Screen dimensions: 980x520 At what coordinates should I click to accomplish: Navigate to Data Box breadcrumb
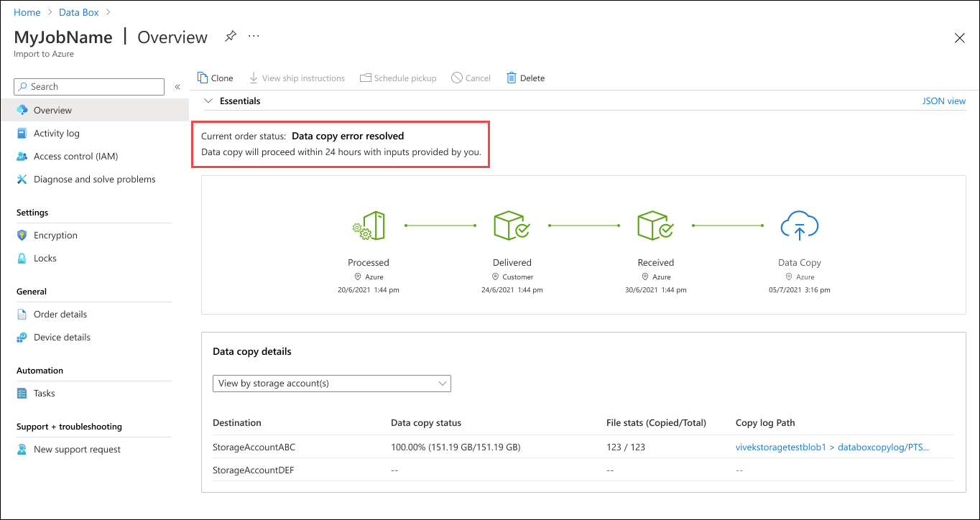pos(78,11)
